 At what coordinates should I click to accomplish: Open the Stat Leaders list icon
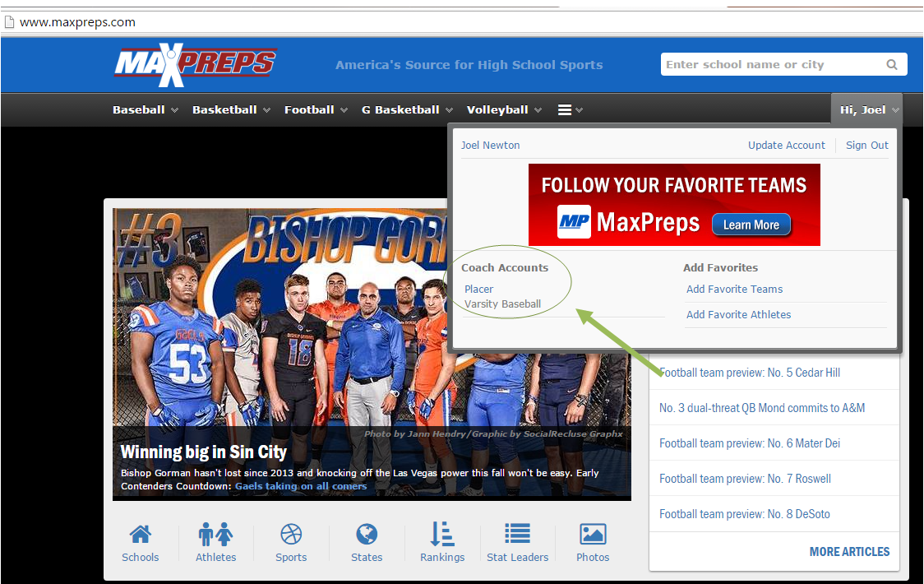coord(517,535)
